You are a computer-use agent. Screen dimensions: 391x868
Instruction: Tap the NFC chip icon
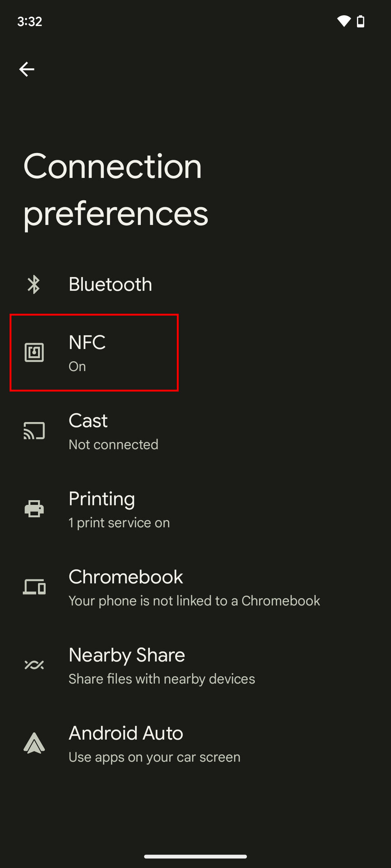click(x=34, y=353)
